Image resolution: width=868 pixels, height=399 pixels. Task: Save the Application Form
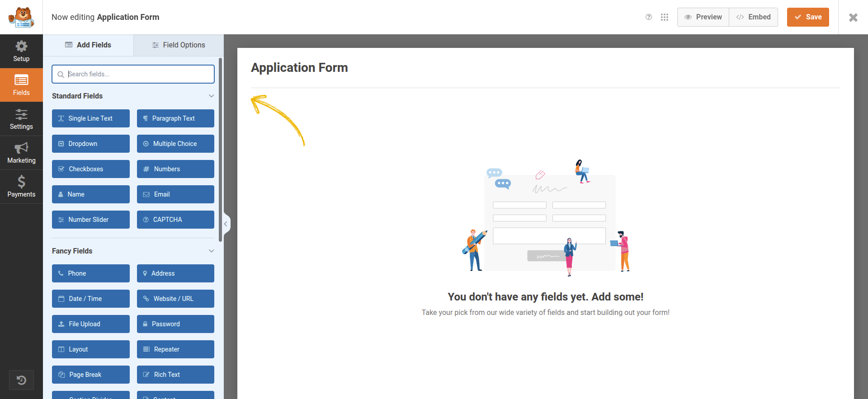pyautogui.click(x=807, y=17)
